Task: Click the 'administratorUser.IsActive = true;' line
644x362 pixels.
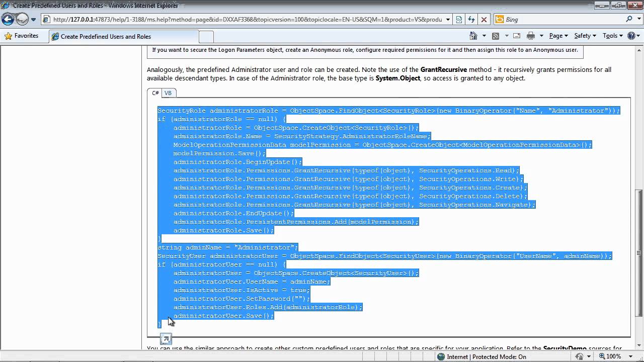Action: pos(242,290)
